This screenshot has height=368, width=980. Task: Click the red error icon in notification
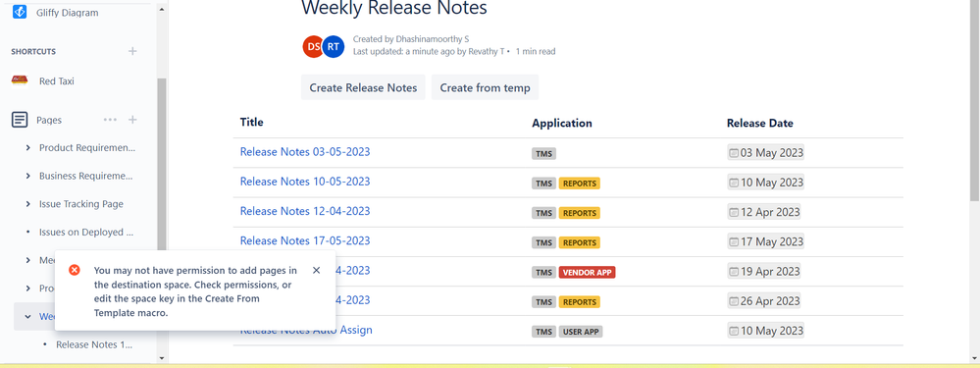[75, 270]
